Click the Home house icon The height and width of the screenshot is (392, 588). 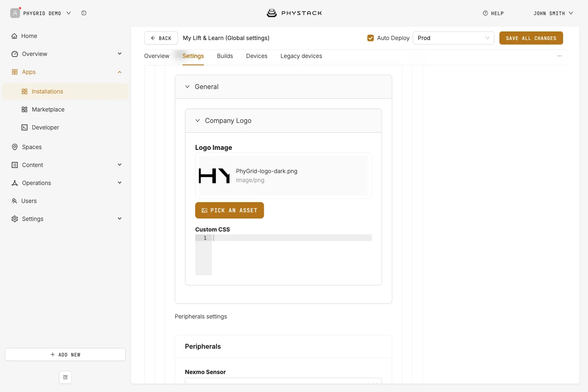[x=14, y=36]
